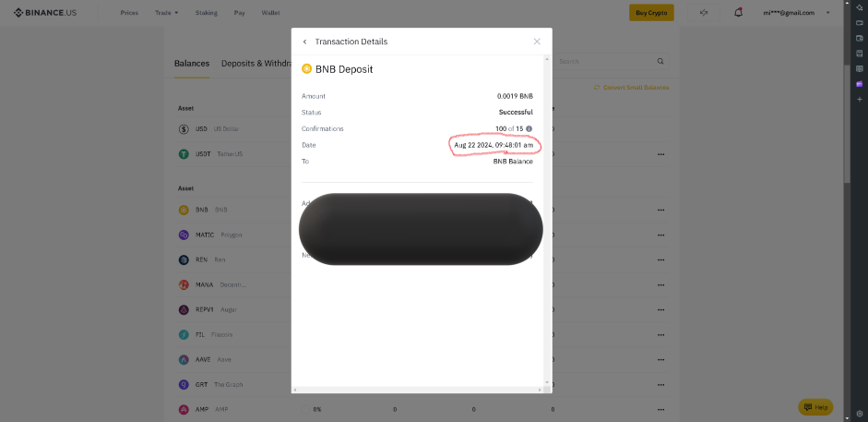Click the AAVE asset icon
The height and width of the screenshot is (422, 868).
(184, 359)
